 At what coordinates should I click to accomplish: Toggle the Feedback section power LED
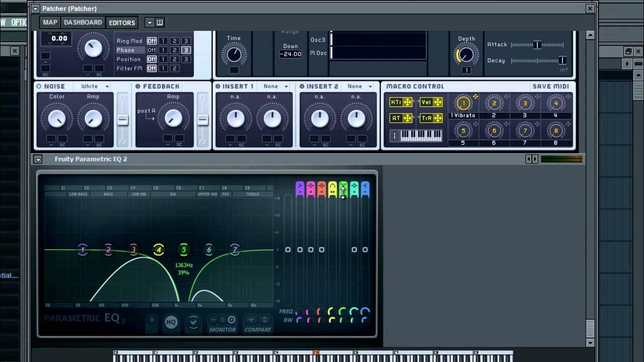pos(138,86)
